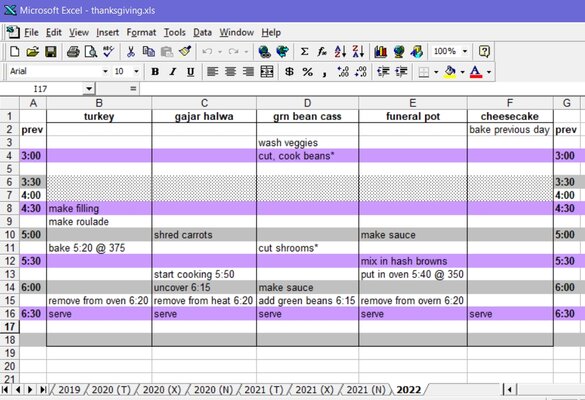Select row 10 header
The height and width of the screenshot is (400, 585).
10,235
